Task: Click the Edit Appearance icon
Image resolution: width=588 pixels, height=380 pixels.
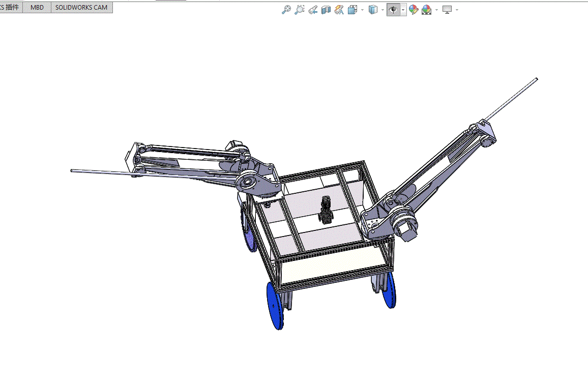Action: (x=413, y=10)
